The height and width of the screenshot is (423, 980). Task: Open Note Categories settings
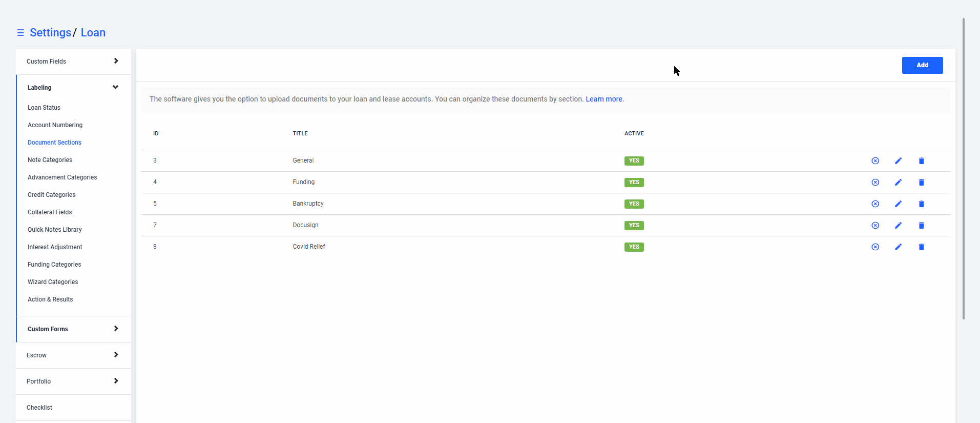coord(50,160)
